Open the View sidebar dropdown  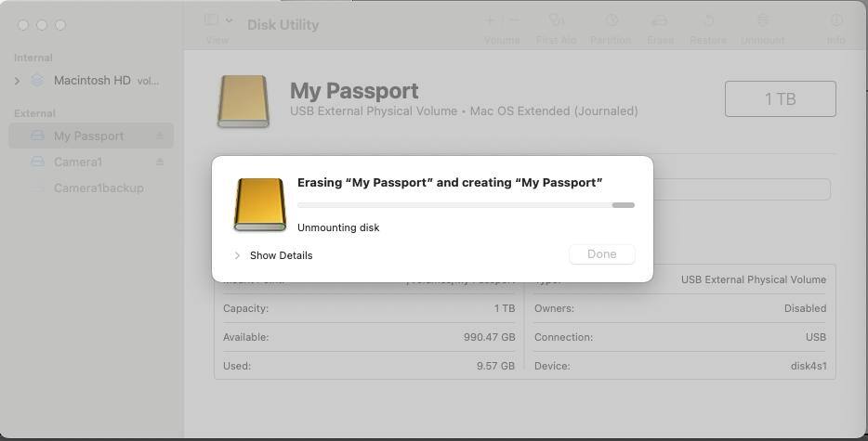pyautogui.click(x=217, y=20)
